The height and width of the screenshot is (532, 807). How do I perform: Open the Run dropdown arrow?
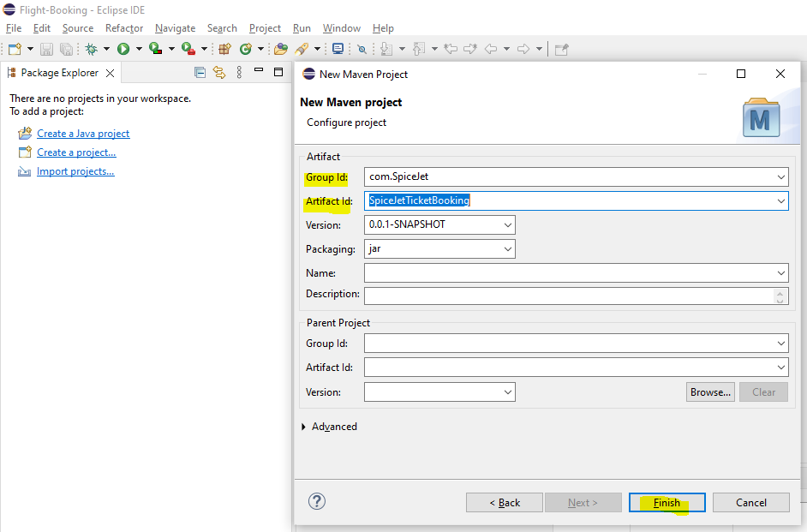click(x=139, y=49)
